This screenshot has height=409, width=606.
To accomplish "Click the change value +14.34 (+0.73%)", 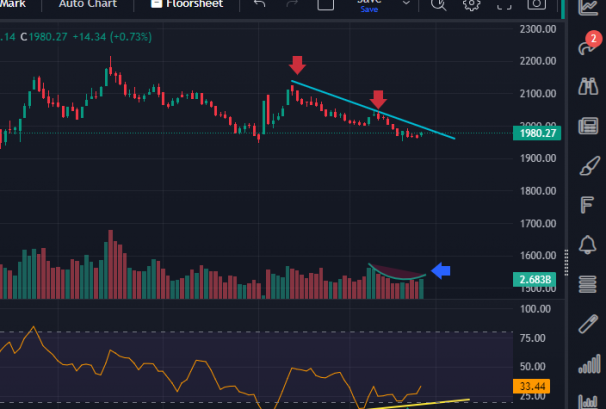I will (112, 37).
